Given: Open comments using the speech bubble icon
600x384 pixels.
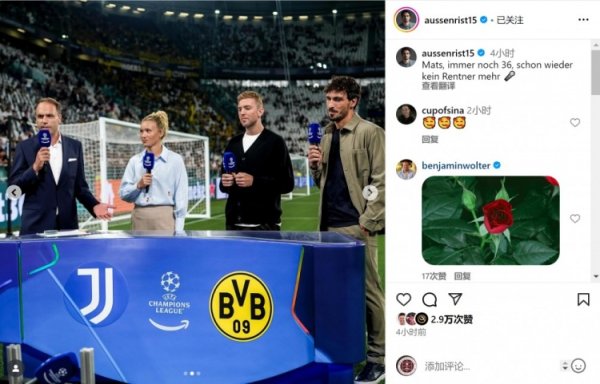Looking at the screenshot, I should coord(429,299).
